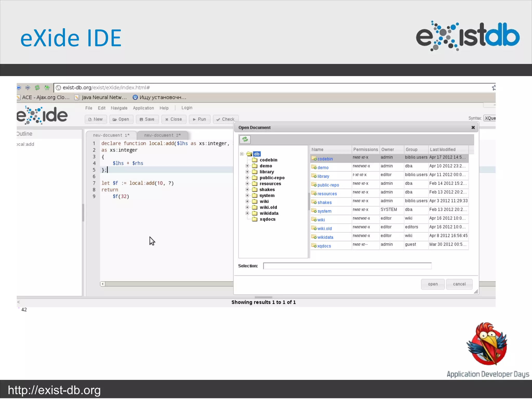Click the wikidata collection icon in the table
The width and height of the screenshot is (532, 399).
click(x=314, y=237)
